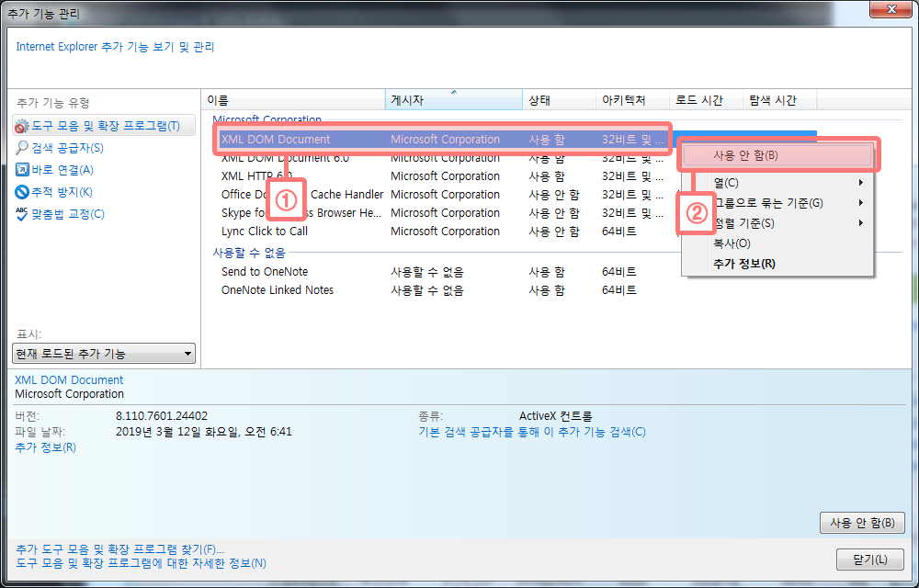Select the Skype for Business Browser Helper row
The image size is (919, 588).
point(443,212)
